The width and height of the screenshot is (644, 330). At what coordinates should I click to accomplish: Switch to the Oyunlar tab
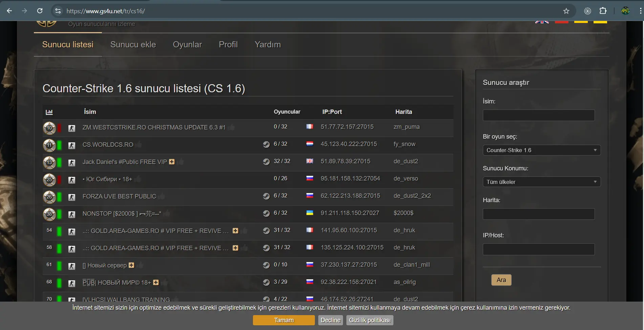click(x=187, y=45)
